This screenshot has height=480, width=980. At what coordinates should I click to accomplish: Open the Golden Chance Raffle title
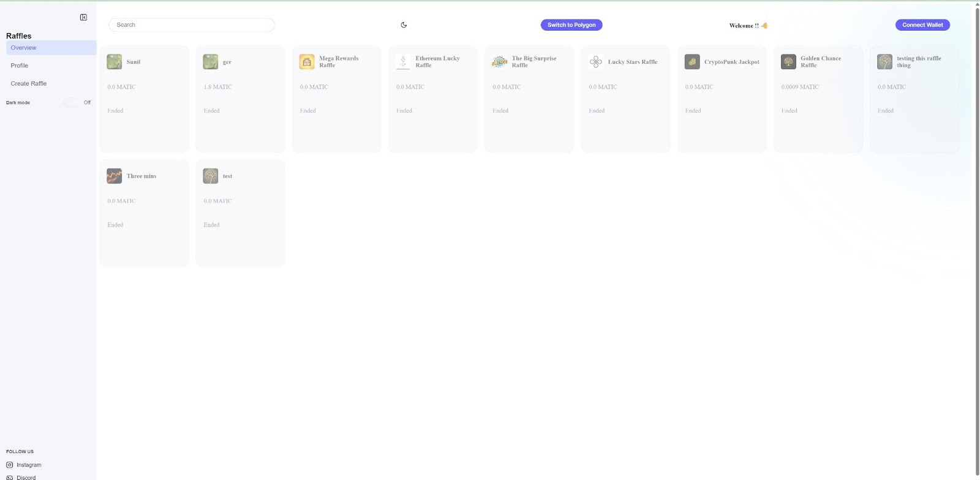pyautogui.click(x=821, y=62)
